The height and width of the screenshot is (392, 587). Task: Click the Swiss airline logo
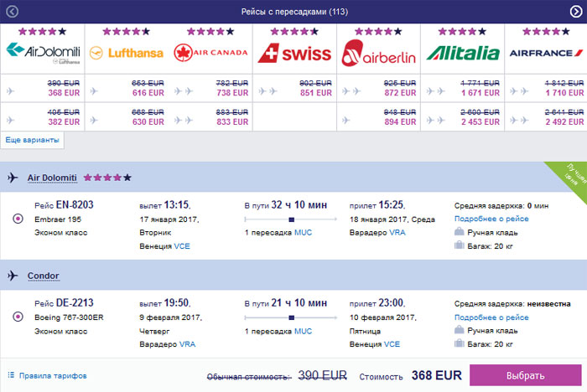pos(294,53)
